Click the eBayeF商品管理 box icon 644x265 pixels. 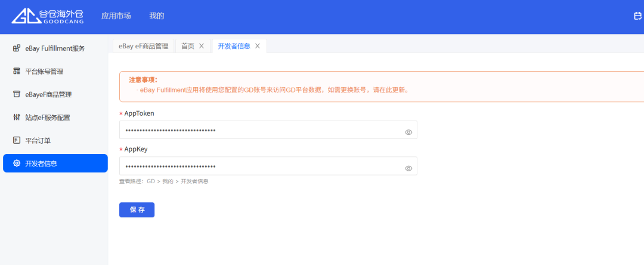[17, 94]
